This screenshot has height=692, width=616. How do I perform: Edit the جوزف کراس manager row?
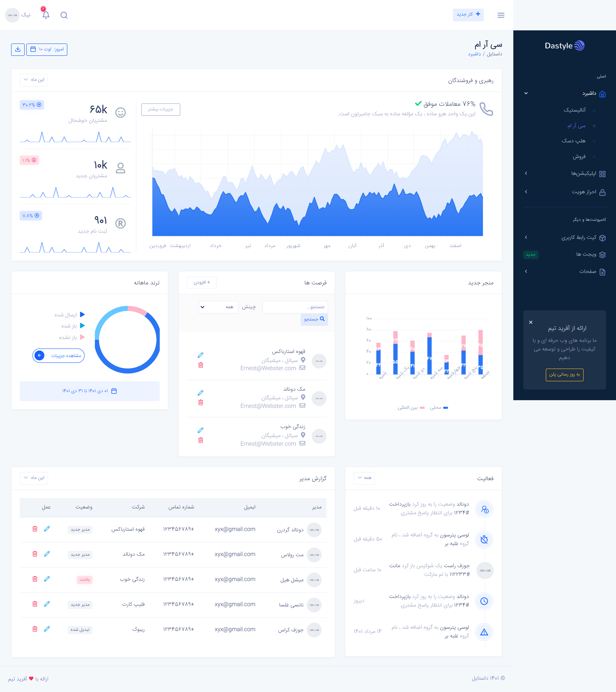[47, 629]
